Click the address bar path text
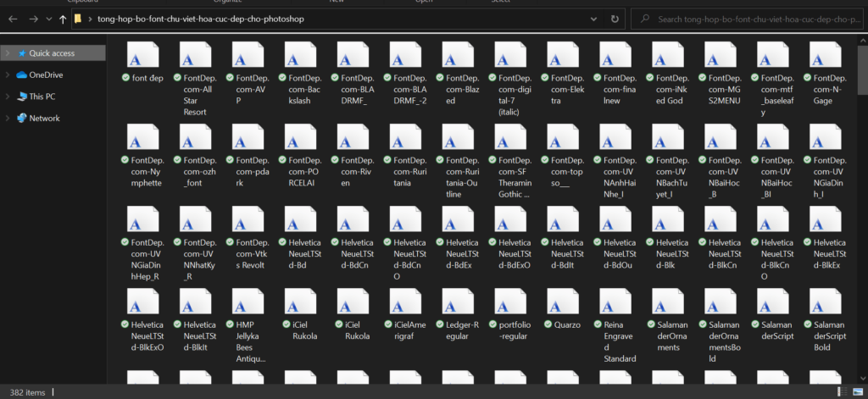 point(200,19)
